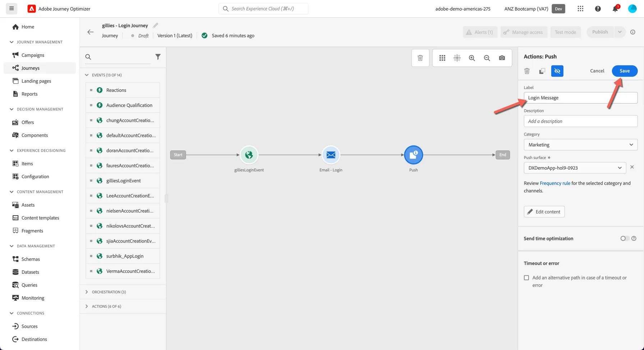The height and width of the screenshot is (350, 644).
Task: Click Edit content button
Action: click(544, 212)
